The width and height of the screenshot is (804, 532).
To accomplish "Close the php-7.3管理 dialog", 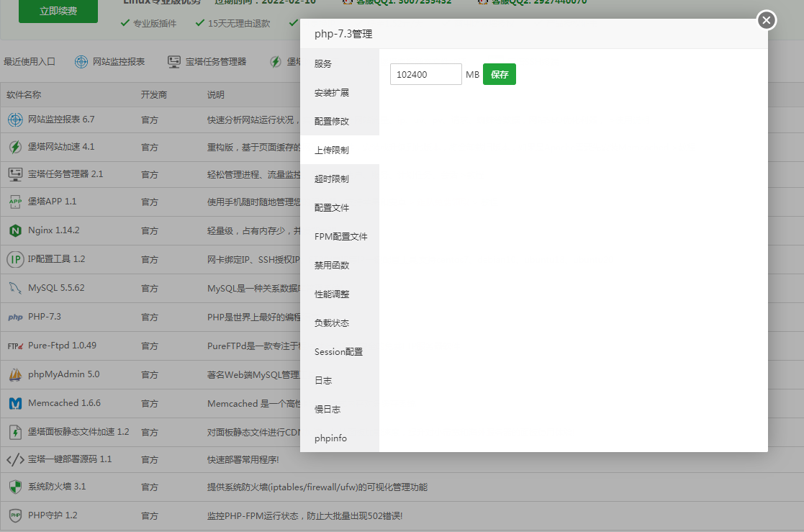I will [x=766, y=20].
